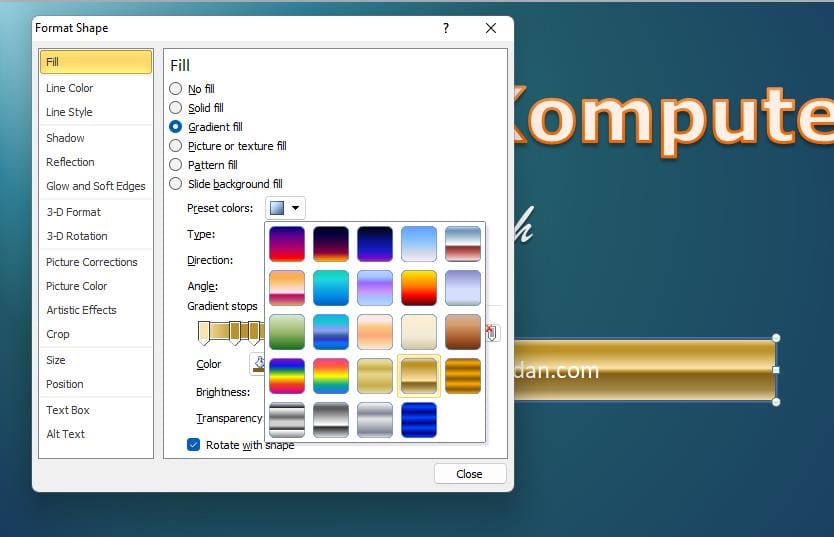Click the Remove gradient stop icon
This screenshot has width=834, height=537.
[492, 333]
